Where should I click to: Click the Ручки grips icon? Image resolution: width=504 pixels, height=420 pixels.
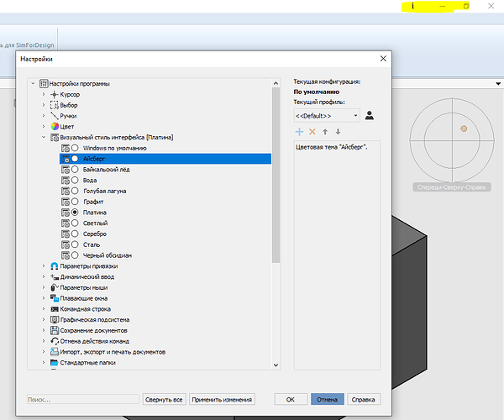[x=55, y=116]
